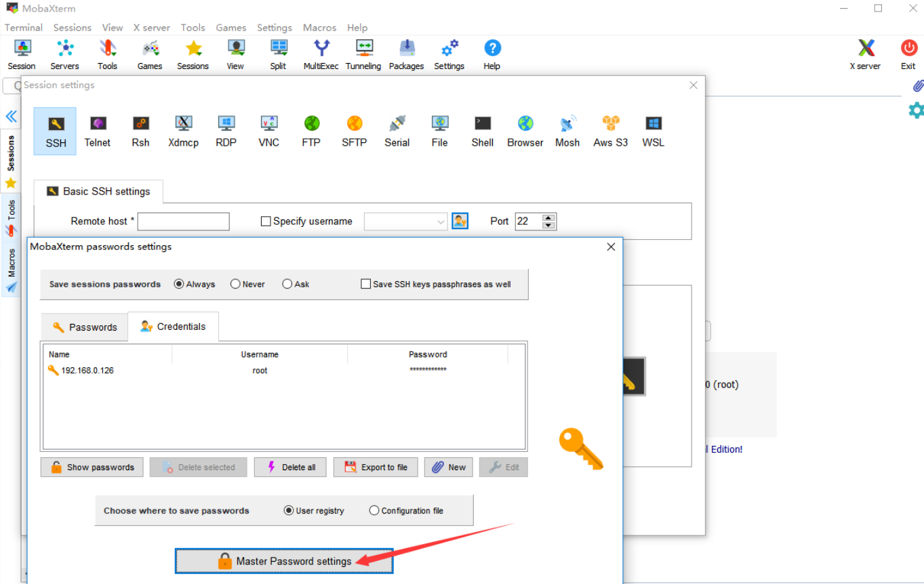Open the Games toolbar icon
The image size is (924, 584).
(150, 54)
